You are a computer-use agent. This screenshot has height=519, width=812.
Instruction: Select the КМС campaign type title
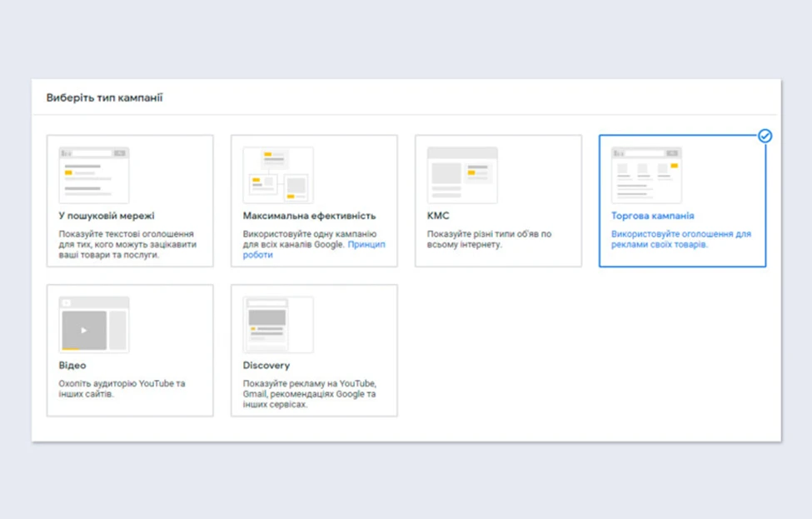pyautogui.click(x=438, y=216)
